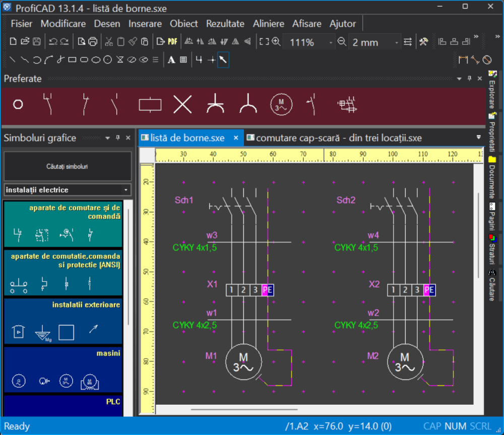
Task: Open Preferate panel options arrow
Action: pos(459,79)
